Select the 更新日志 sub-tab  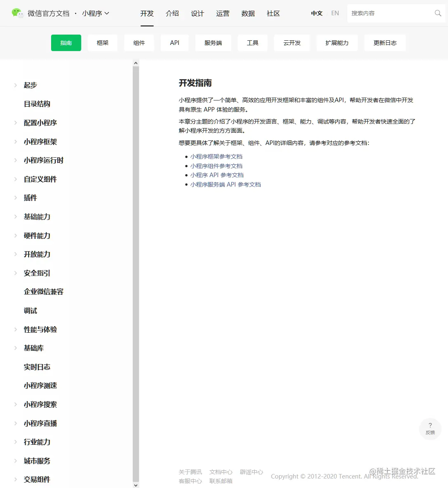tap(385, 43)
